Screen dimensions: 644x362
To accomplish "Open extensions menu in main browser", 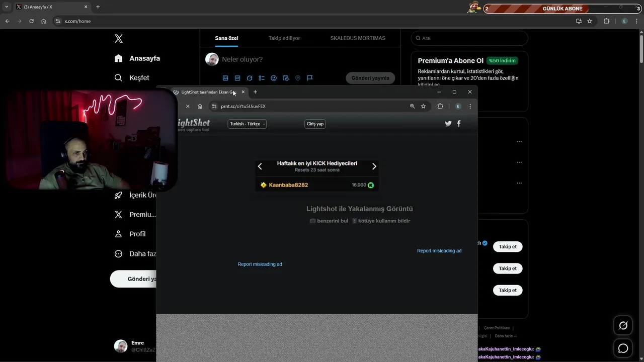I will (606, 21).
